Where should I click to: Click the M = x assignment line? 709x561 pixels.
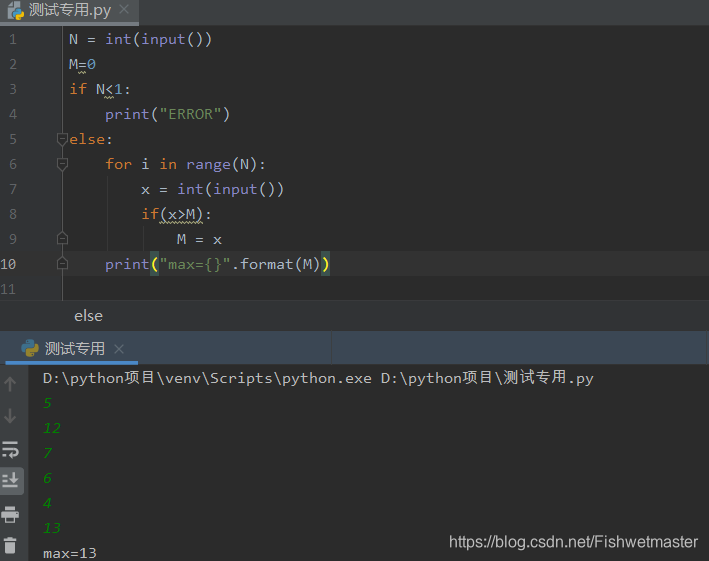point(199,239)
